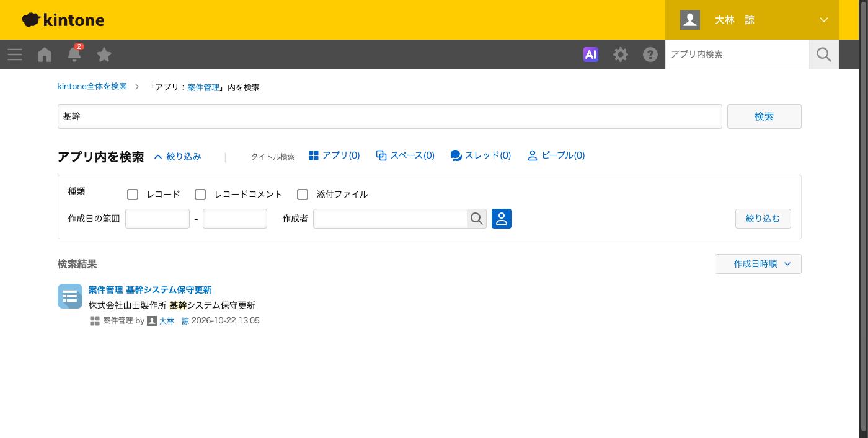
Task: Open the user account dropdown chevron
Action: point(824,20)
